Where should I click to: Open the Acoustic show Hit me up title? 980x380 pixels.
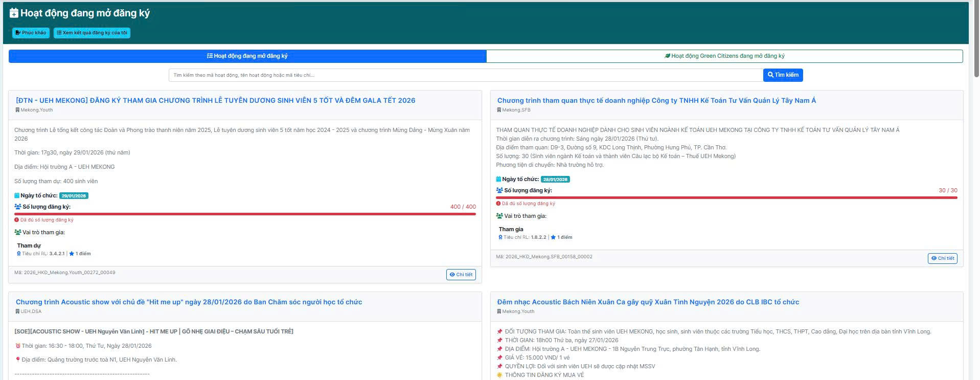(189, 302)
